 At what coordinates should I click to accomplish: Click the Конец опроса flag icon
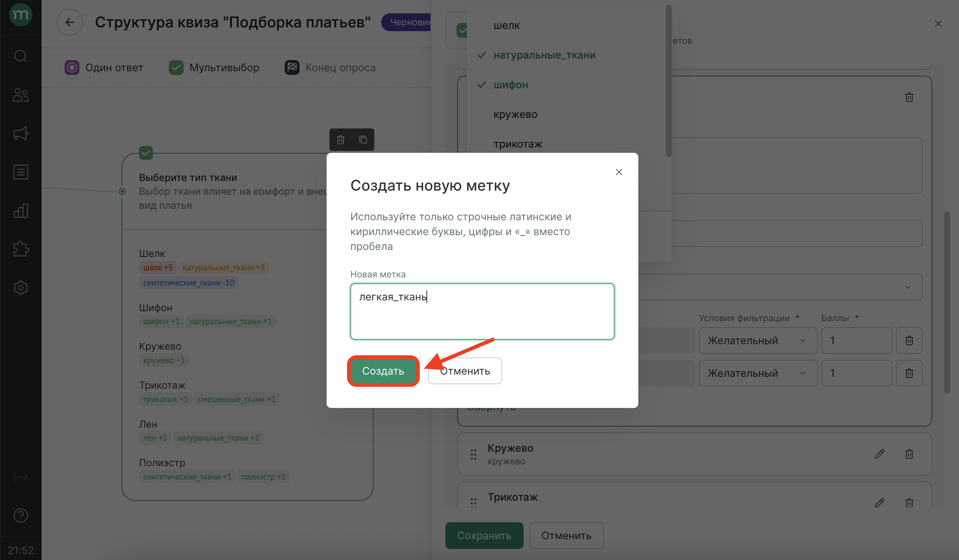[292, 67]
